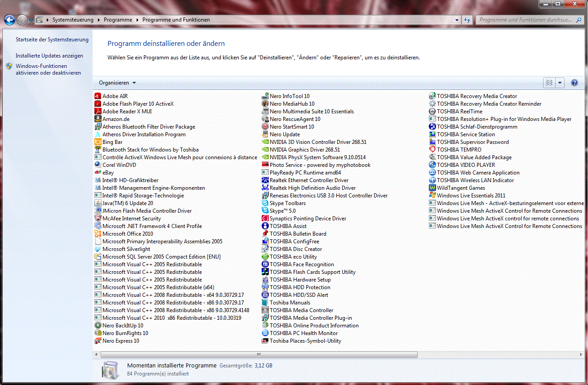This screenshot has height=385, width=588.
Task: Click the TOSHIBA TEMPRO icon
Action: tap(432, 150)
